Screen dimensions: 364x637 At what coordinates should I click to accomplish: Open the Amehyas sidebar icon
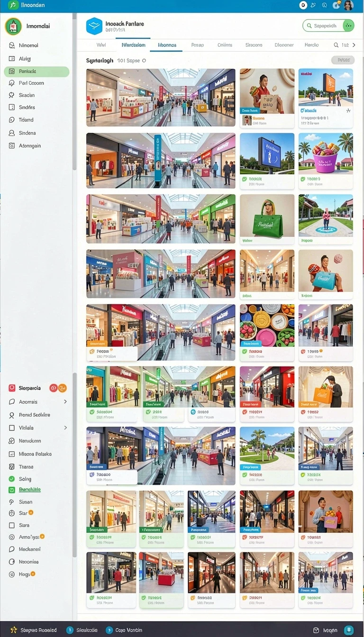(12, 537)
